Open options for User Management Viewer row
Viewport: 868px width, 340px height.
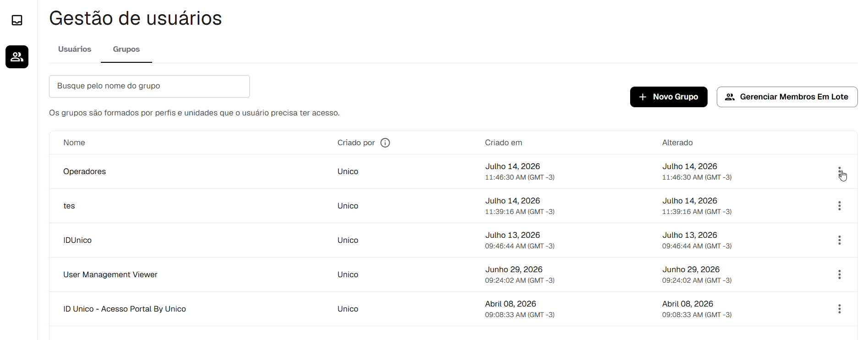839,274
